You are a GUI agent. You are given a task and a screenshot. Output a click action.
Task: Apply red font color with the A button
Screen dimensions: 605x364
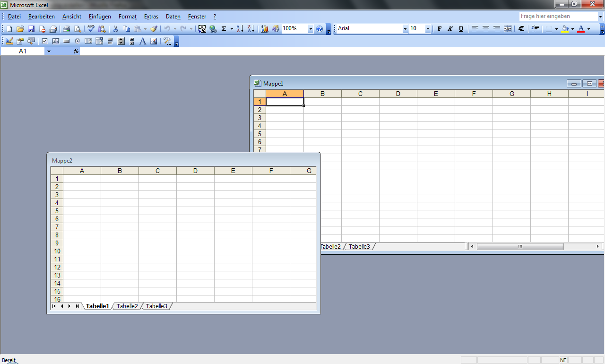pyautogui.click(x=581, y=29)
